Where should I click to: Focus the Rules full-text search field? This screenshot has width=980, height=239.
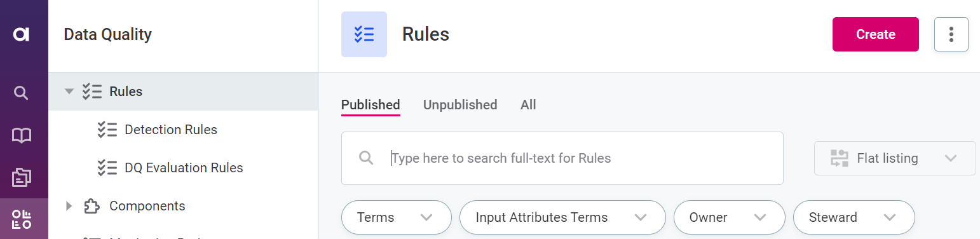pyautogui.click(x=562, y=158)
